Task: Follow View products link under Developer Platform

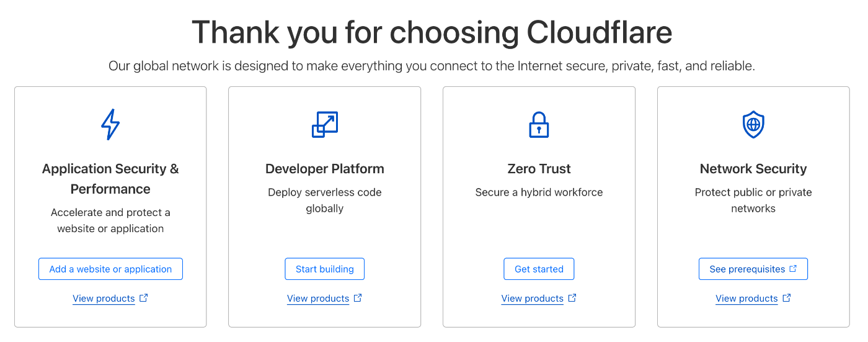Action: coord(318,299)
